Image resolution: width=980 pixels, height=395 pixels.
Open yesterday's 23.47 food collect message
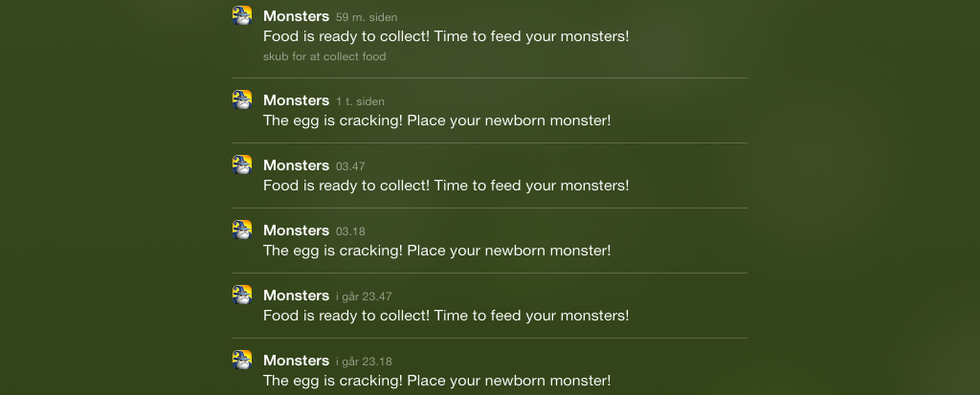pyautogui.click(x=446, y=316)
